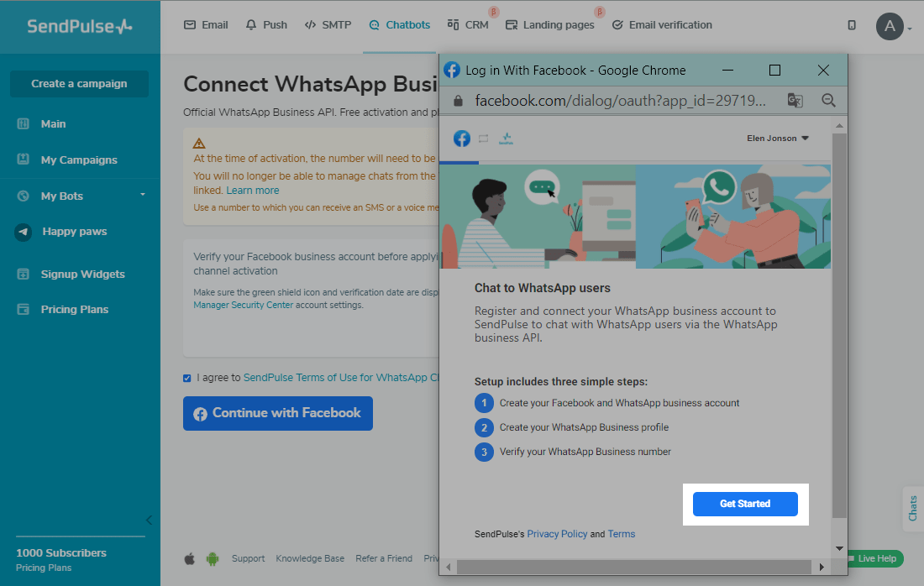Click the translate page icon in address bar
The width and height of the screenshot is (924, 586).
click(795, 101)
